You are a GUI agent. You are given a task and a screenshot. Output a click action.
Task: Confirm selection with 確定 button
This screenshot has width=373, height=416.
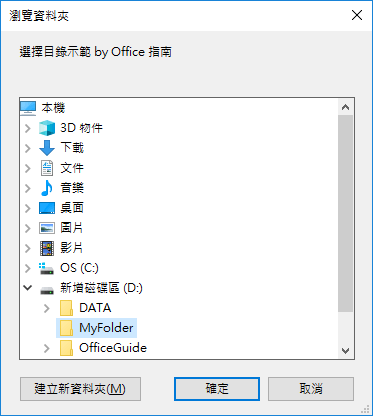click(217, 389)
